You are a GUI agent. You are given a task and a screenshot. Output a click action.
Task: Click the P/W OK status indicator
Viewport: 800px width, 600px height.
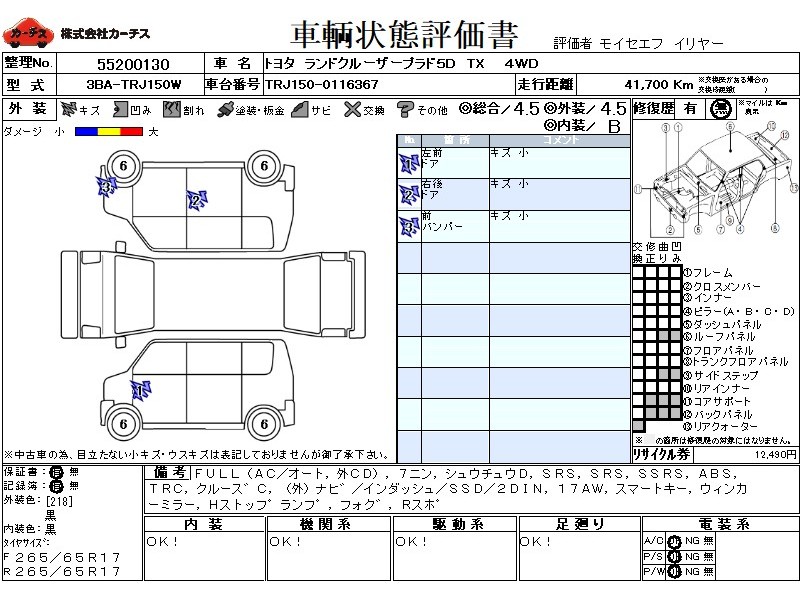click(x=674, y=571)
